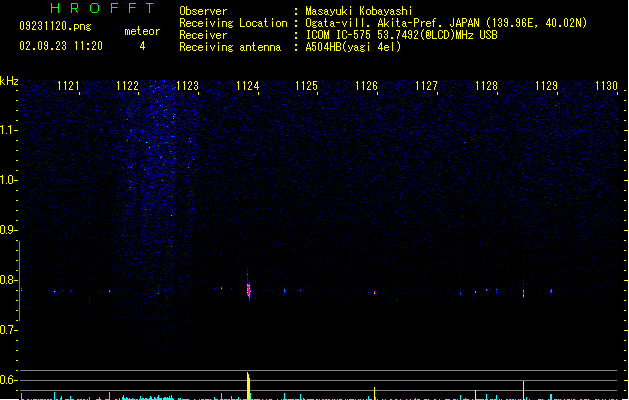This screenshot has height=400, width=629.
Task: Click the meteor count value 4
Action: coord(142,46)
